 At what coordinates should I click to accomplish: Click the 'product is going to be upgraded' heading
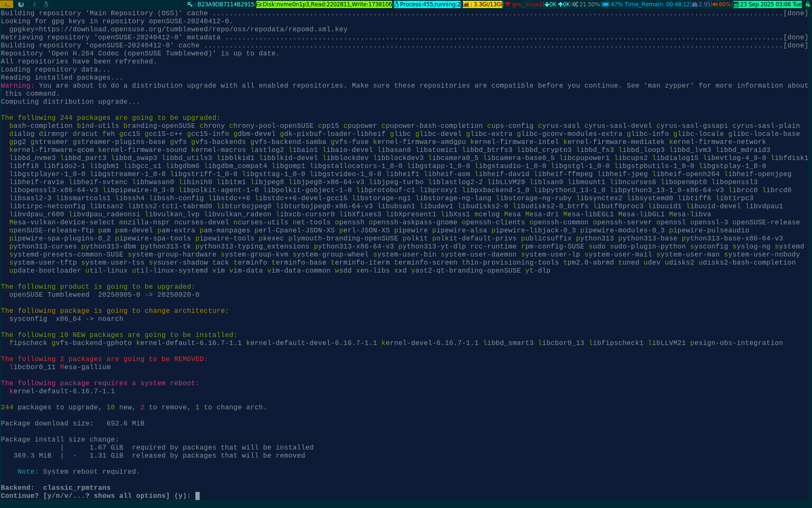pos(98,287)
